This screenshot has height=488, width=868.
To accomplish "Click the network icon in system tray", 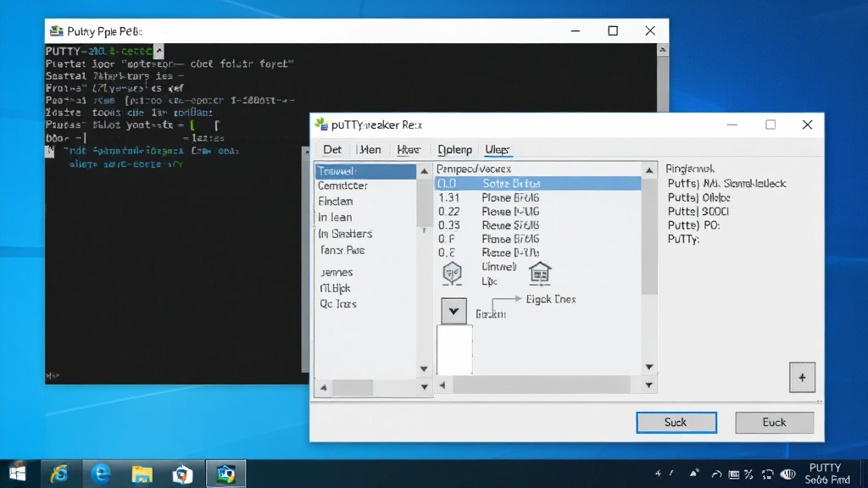I will pos(767,474).
